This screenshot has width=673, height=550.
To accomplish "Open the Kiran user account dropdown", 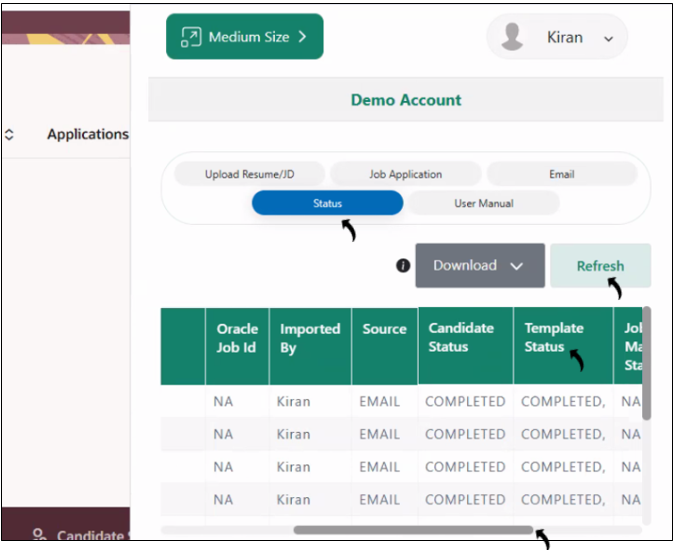I will coord(608,38).
